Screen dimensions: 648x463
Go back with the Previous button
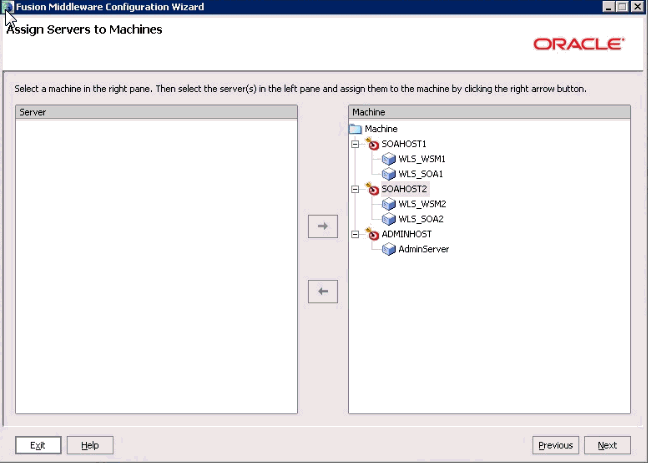(555, 445)
